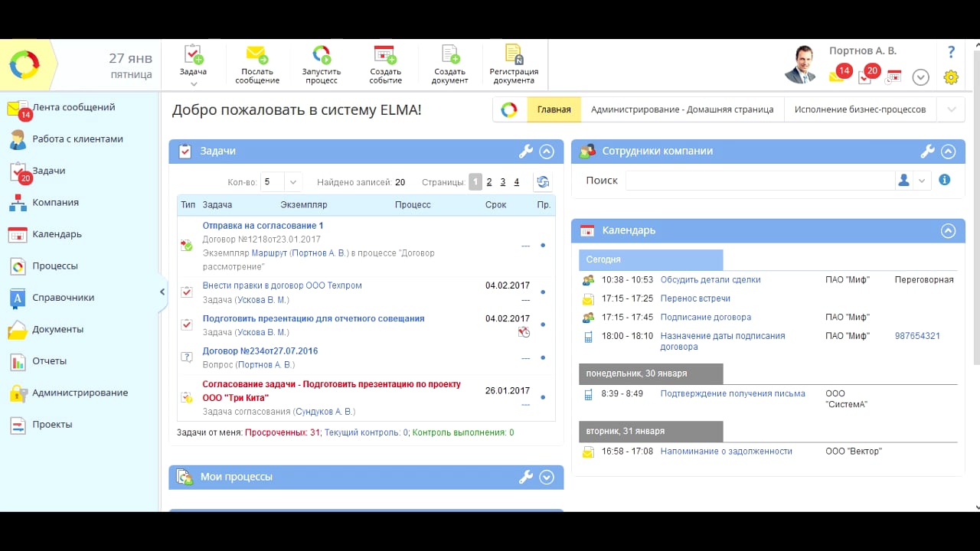The width and height of the screenshot is (980, 551).
Task: Open Мои процессы portlet wrench settings
Action: 525,477
